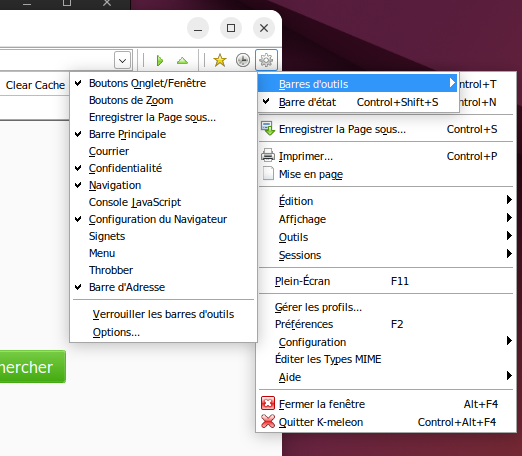The height and width of the screenshot is (456, 522).
Task: Enable the Throbber toolbar
Action: point(163,270)
